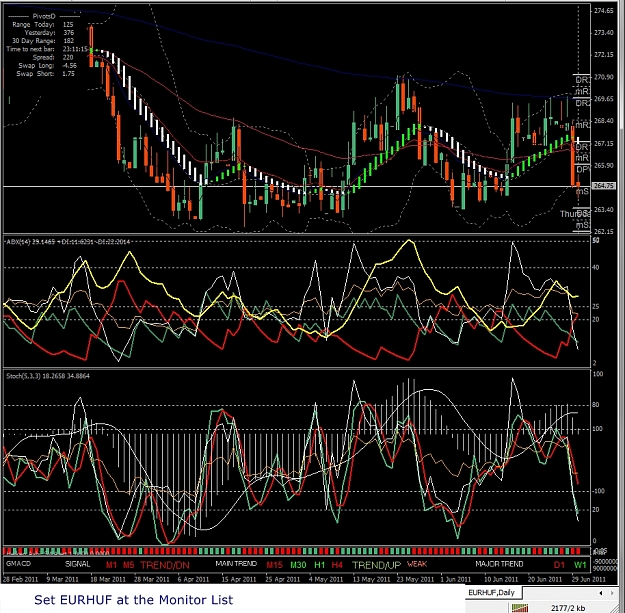Click the 274.65 price scale label
This screenshot has width=625, height=613.
coord(603,11)
